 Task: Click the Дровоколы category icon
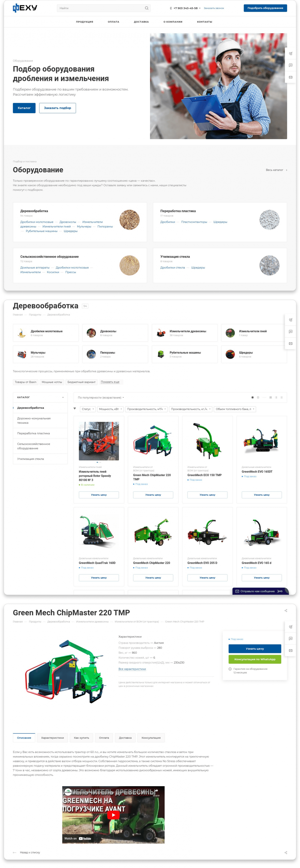tap(91, 333)
